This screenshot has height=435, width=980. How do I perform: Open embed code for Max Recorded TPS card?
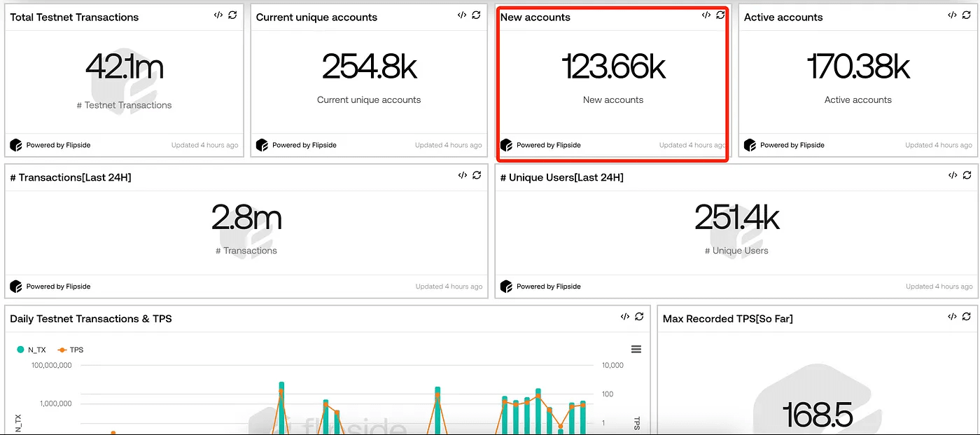pyautogui.click(x=952, y=317)
